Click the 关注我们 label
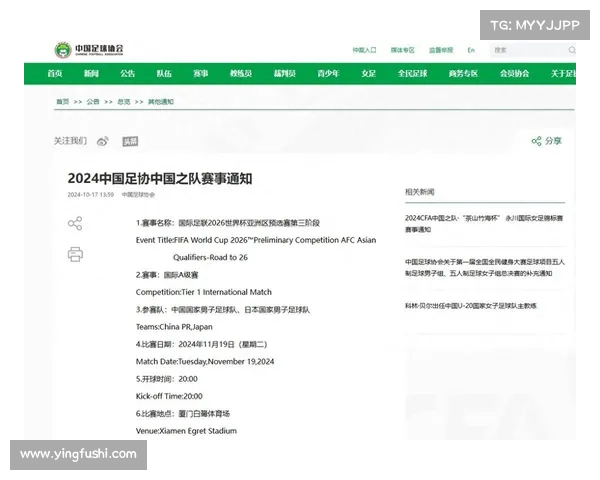 click(70, 141)
